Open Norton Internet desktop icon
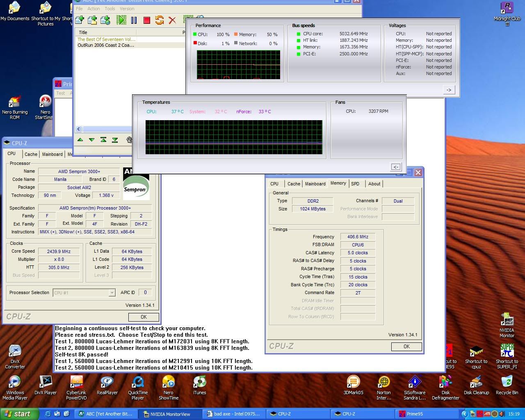The image size is (525, 420). point(384,388)
